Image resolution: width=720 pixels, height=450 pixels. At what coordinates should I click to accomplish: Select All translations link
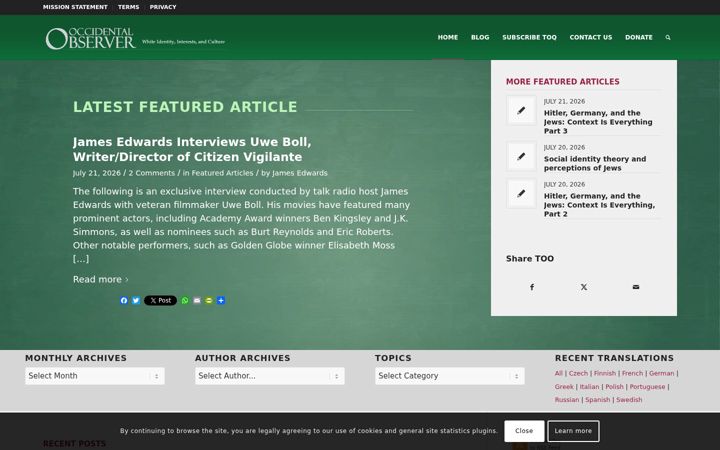pyautogui.click(x=558, y=373)
